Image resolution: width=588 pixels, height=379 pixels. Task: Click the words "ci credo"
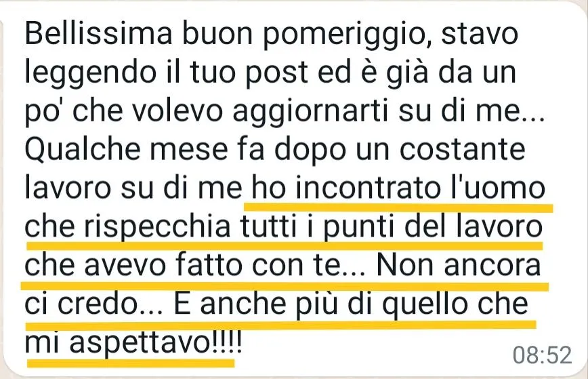pos(93,304)
